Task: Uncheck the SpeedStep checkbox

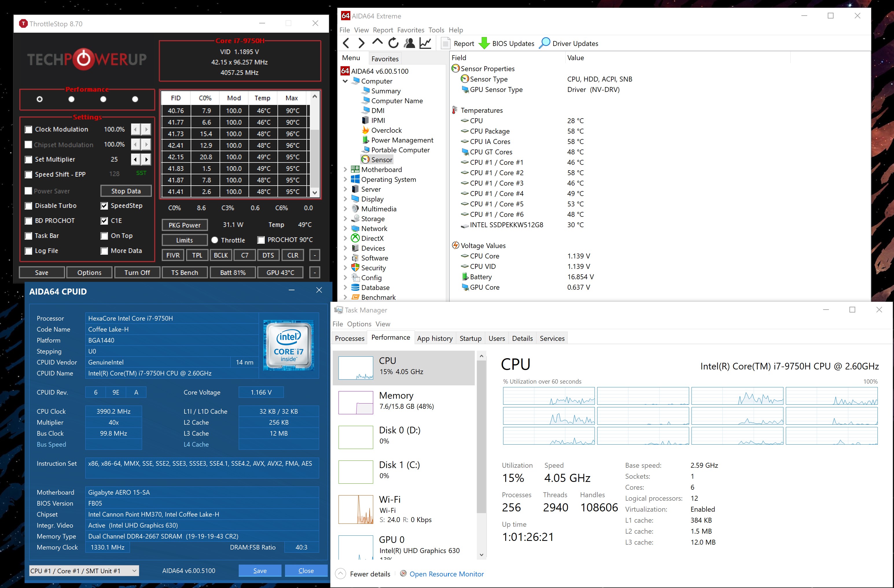Action: click(x=104, y=206)
